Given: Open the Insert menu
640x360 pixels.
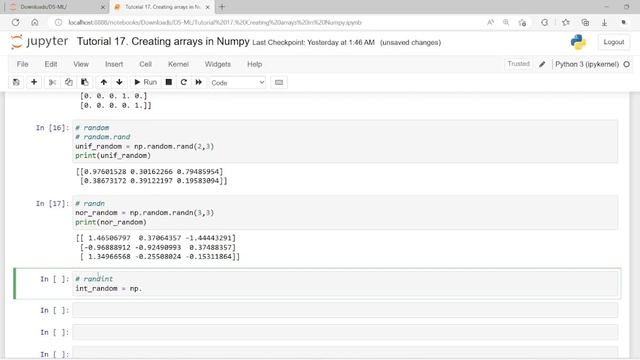Looking at the screenshot, I should (x=114, y=64).
